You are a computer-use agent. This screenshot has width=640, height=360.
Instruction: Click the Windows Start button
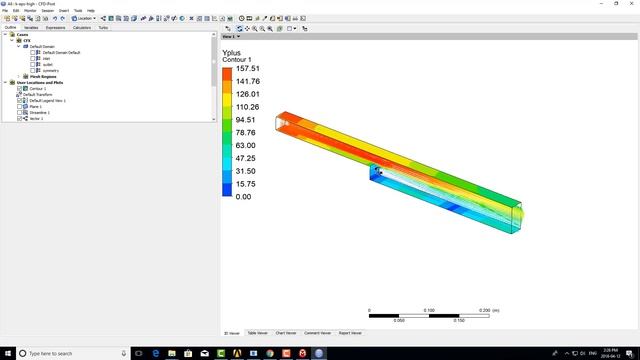click(x=8, y=353)
